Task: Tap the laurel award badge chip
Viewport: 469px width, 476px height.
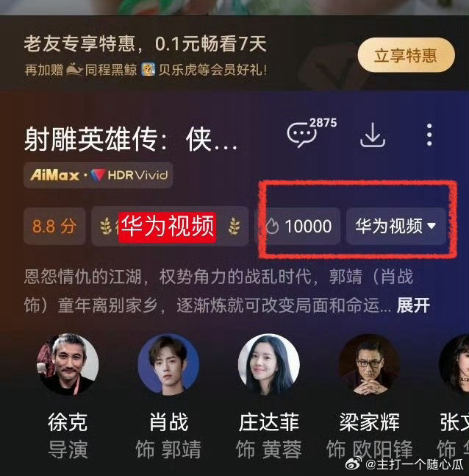Action: click(170, 226)
